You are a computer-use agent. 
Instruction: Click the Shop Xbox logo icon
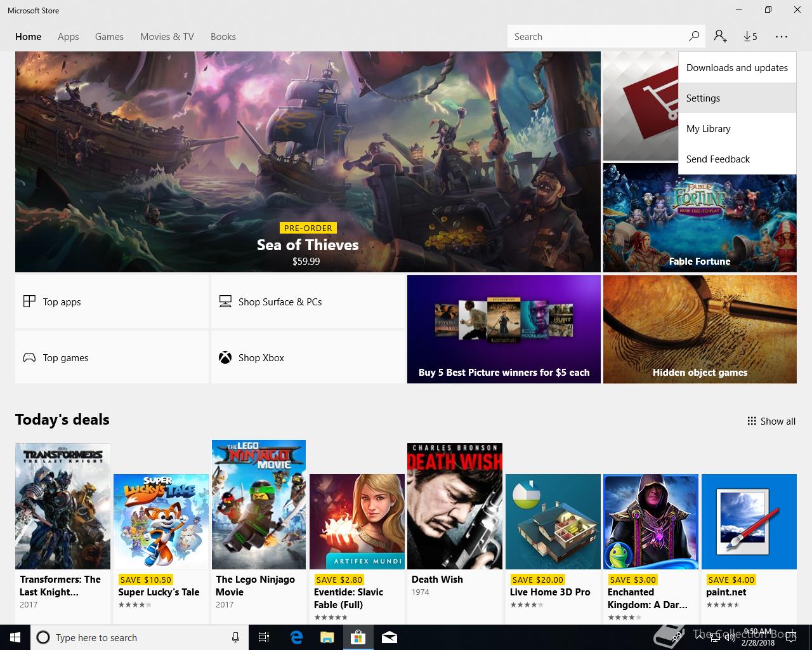225,357
